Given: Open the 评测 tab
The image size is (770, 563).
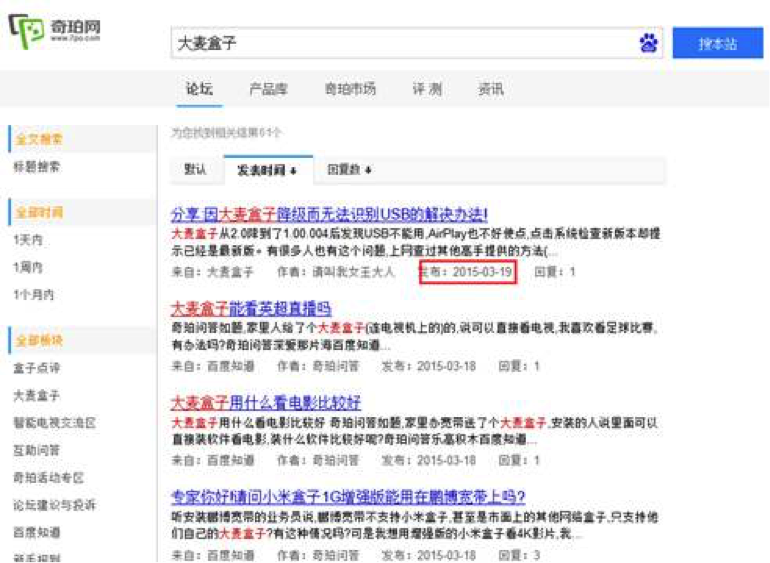Looking at the screenshot, I should 427,89.
